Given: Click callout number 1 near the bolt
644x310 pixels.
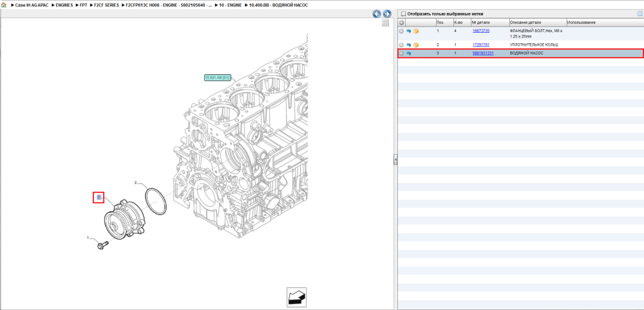Looking at the screenshot, I should pyautogui.click(x=88, y=238).
